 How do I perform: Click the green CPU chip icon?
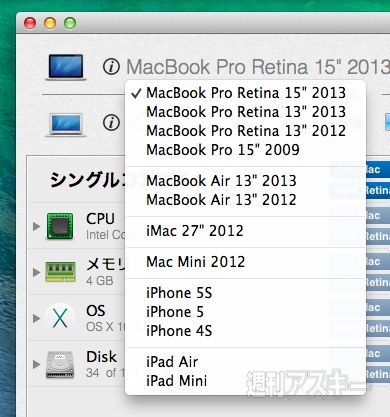click(60, 226)
